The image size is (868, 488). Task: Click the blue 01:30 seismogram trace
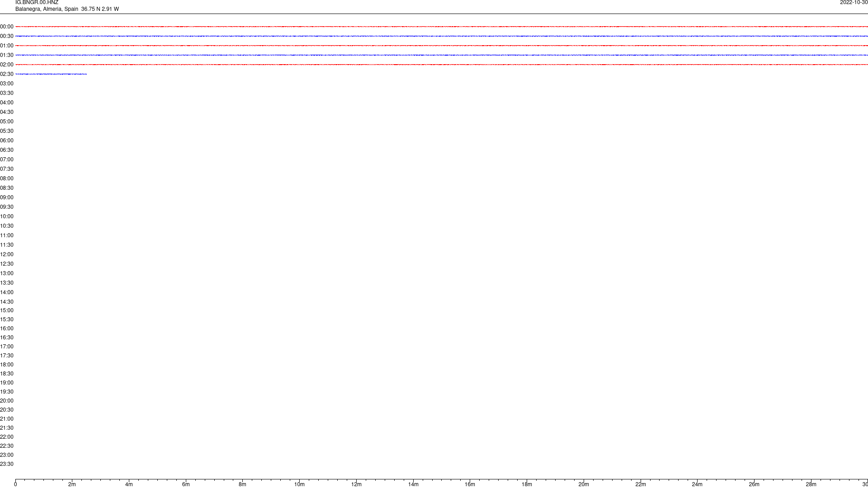pos(442,55)
